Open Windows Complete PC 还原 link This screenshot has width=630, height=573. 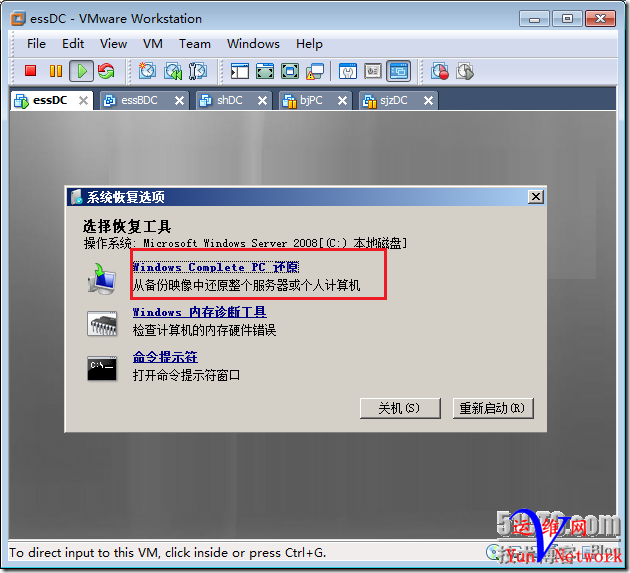pyautogui.click(x=216, y=267)
